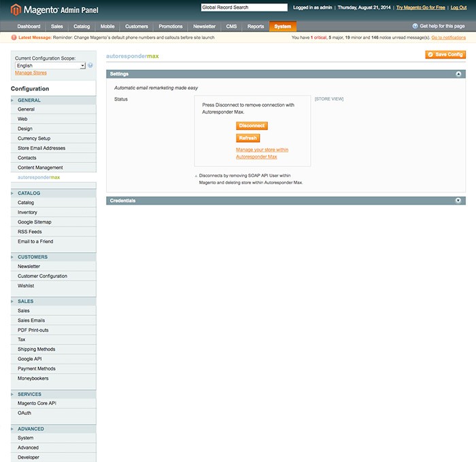476x462 pixels.
Task: Click the Latest Message warning icon
Action: click(x=14, y=37)
